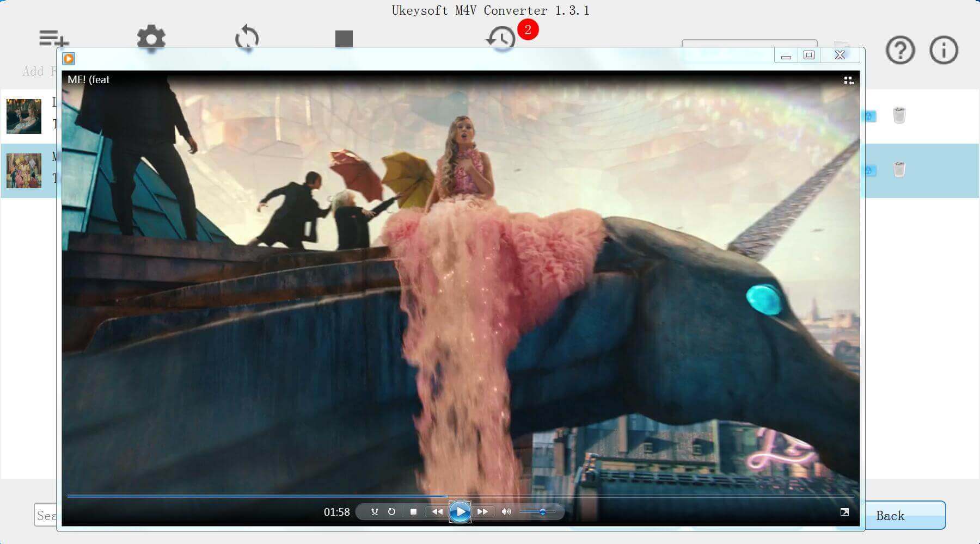Open the Ukeysoft help question mark
Viewport: 980px width, 544px height.
tap(900, 50)
